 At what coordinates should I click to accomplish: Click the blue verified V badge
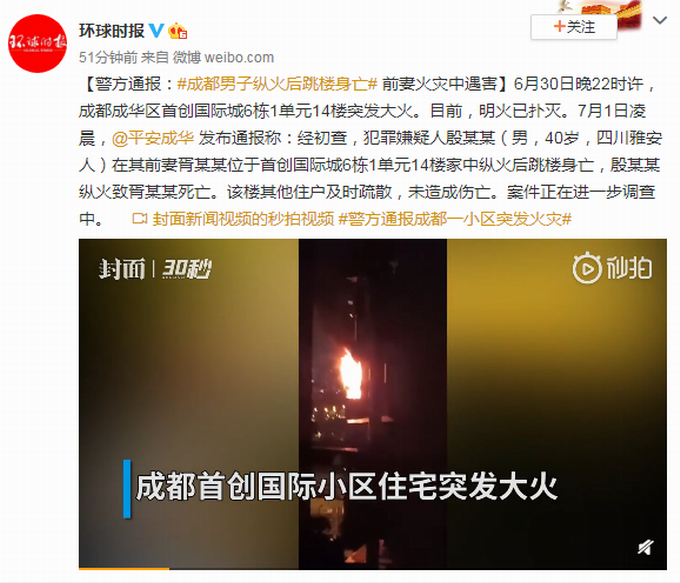click(156, 31)
